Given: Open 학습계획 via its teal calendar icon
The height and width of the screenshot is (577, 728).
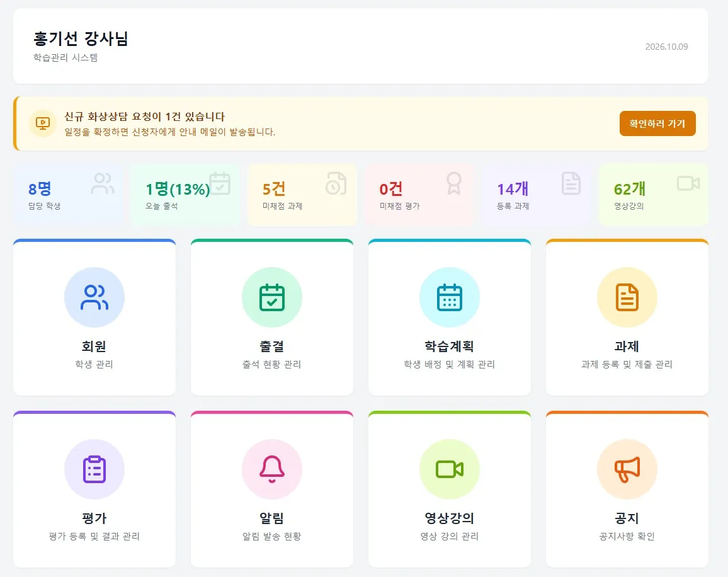Looking at the screenshot, I should (450, 297).
